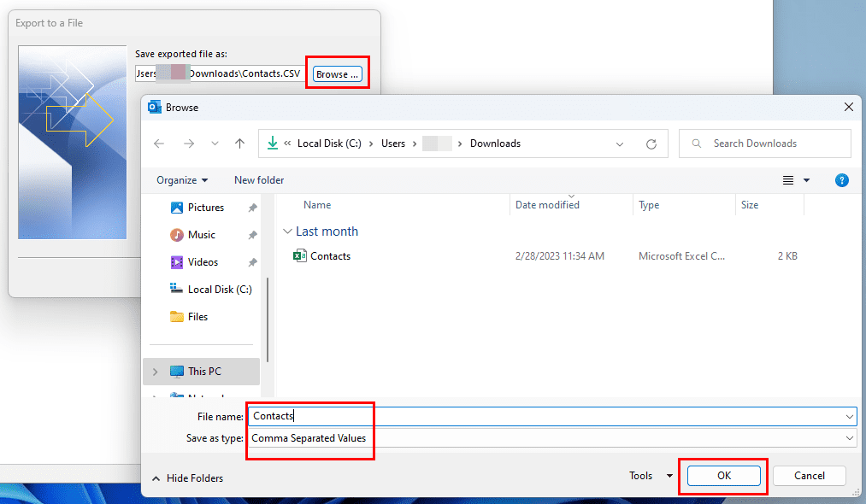Click the Back navigation arrow
Screen dimensions: 866x504
point(159,144)
